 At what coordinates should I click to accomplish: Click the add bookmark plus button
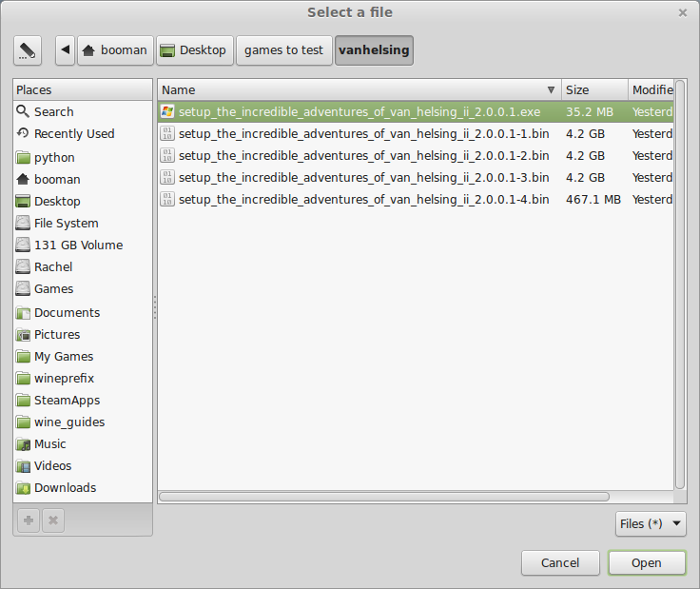point(29,520)
